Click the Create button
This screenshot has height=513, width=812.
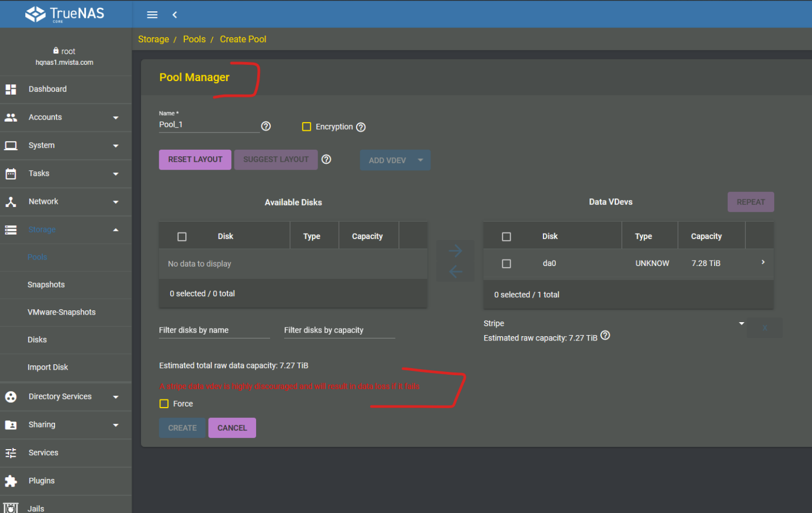click(182, 428)
